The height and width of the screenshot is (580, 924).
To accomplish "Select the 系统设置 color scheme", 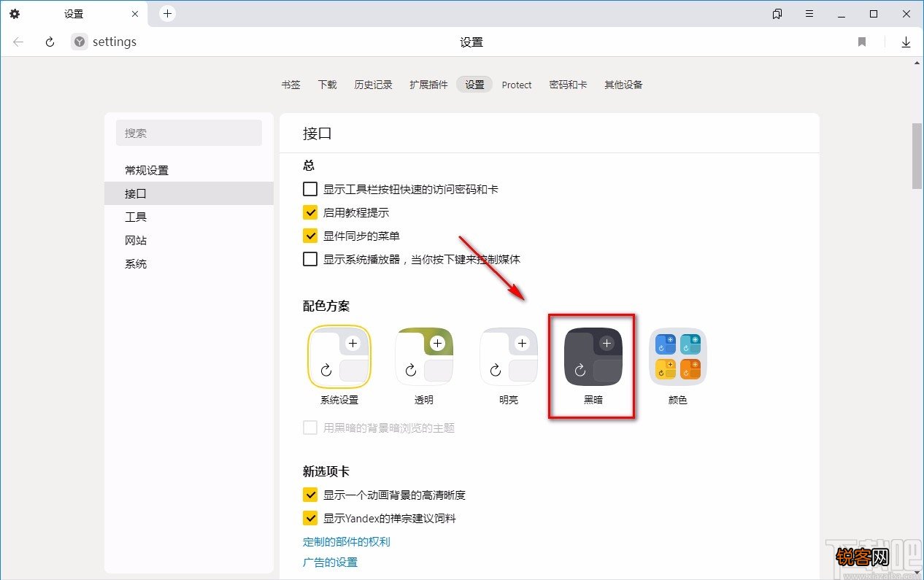I will [339, 357].
